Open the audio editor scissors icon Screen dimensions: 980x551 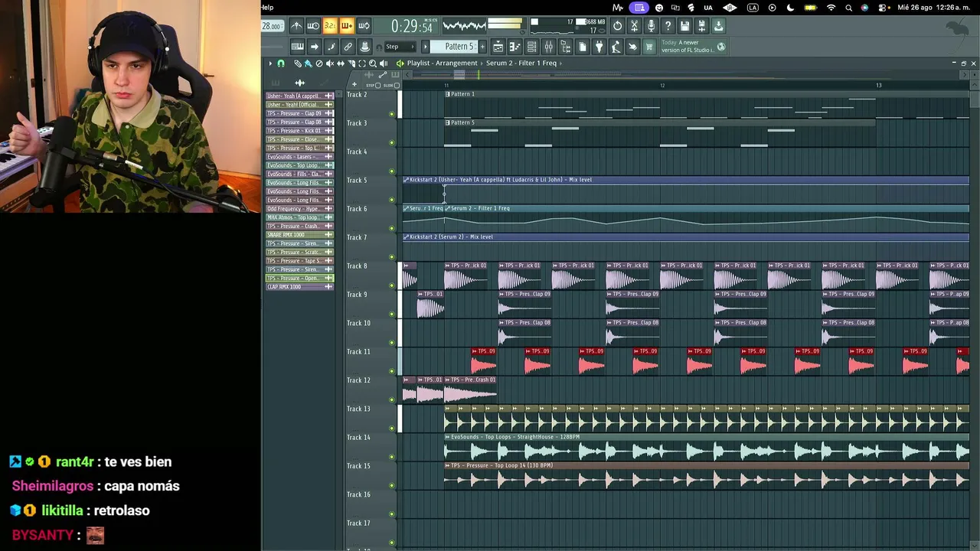tap(634, 26)
